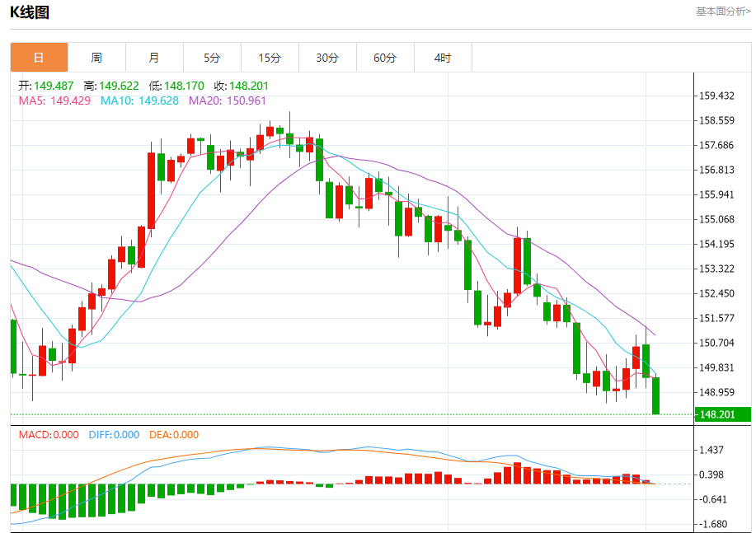Click the 开:149.487 opening price

pos(46,86)
